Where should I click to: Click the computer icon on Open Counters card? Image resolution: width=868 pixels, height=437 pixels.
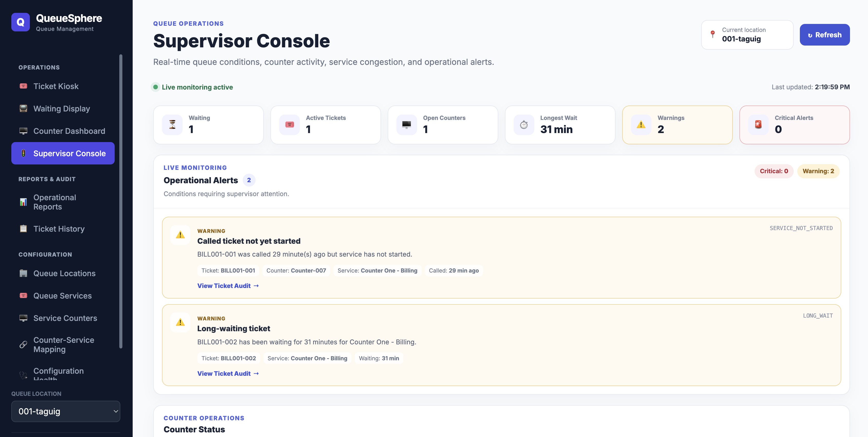(x=407, y=125)
